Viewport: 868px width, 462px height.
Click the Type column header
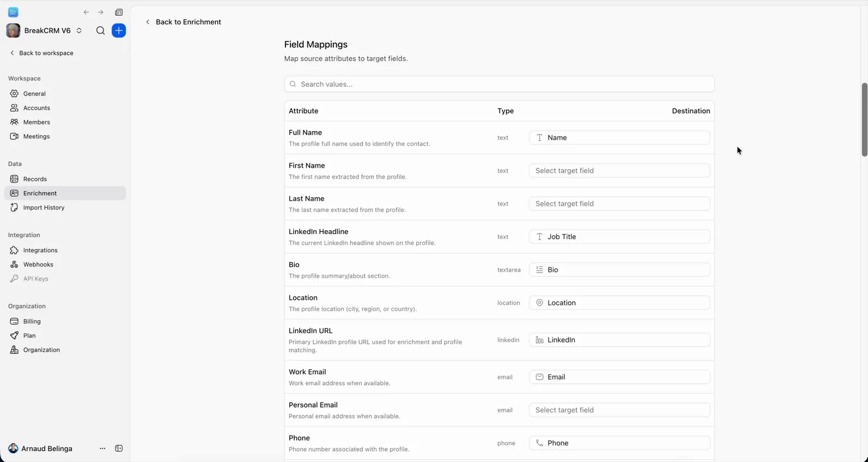506,111
